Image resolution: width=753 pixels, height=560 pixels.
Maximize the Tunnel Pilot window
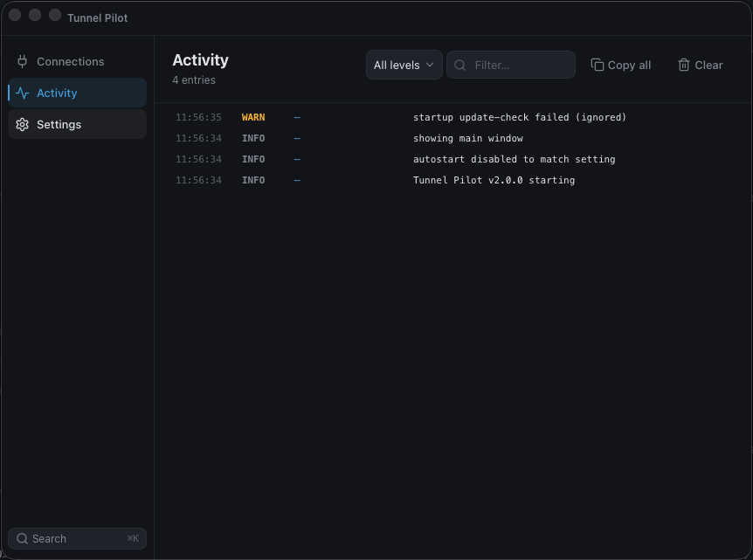55,15
